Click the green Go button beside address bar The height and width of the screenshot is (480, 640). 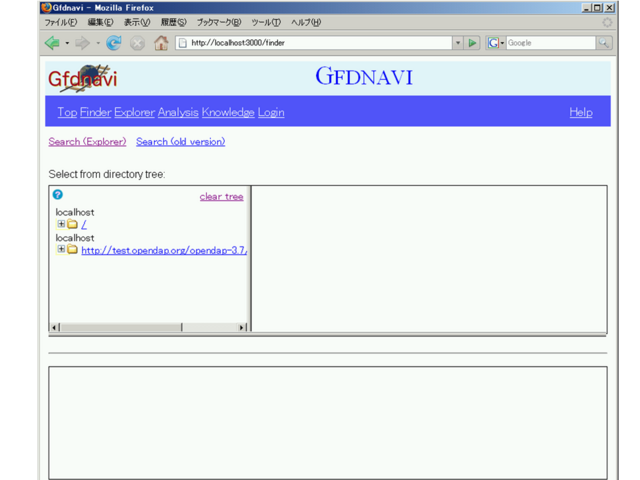tap(473, 43)
